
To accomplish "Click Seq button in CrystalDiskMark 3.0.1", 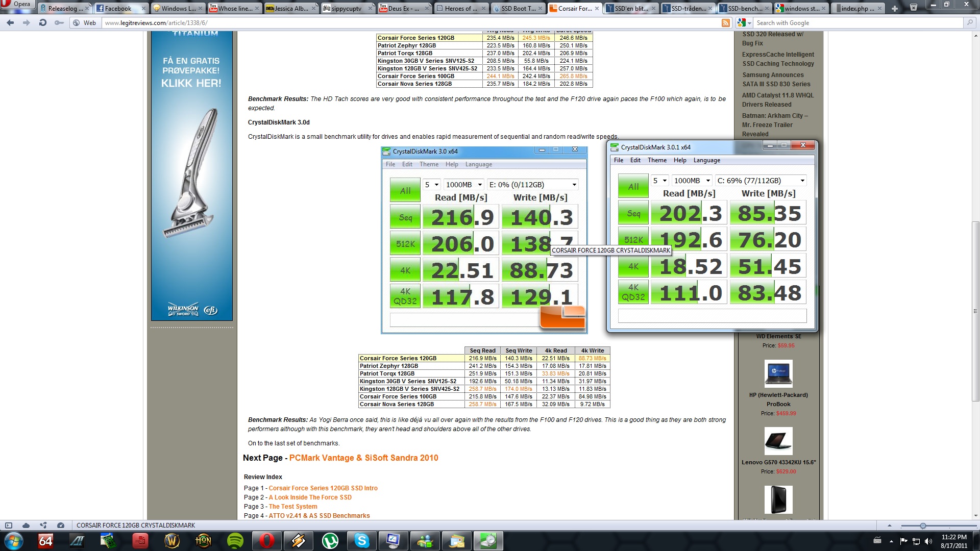I will click(633, 213).
